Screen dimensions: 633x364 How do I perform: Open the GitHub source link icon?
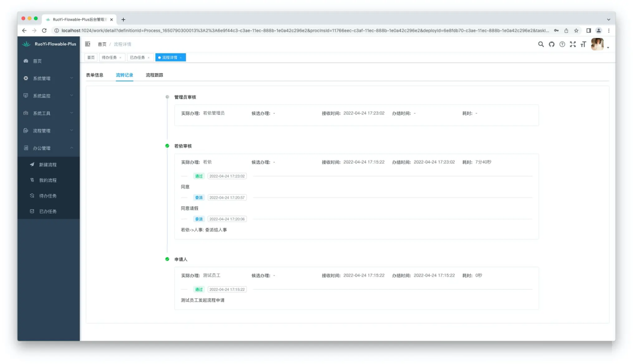click(x=552, y=44)
